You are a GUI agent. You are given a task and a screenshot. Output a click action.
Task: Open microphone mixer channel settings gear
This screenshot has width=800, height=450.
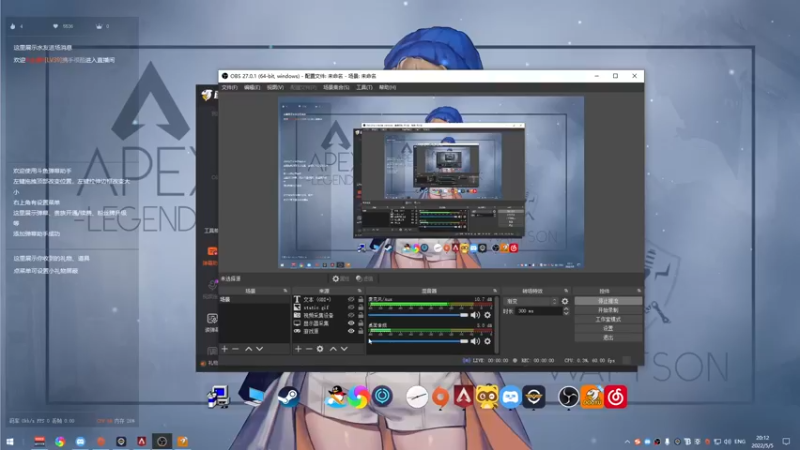pyautogui.click(x=488, y=315)
